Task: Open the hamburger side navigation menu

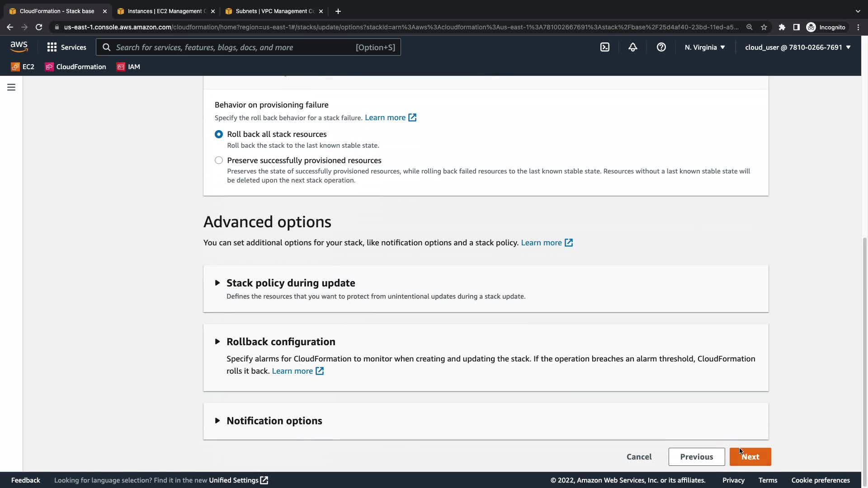Action: tap(11, 87)
